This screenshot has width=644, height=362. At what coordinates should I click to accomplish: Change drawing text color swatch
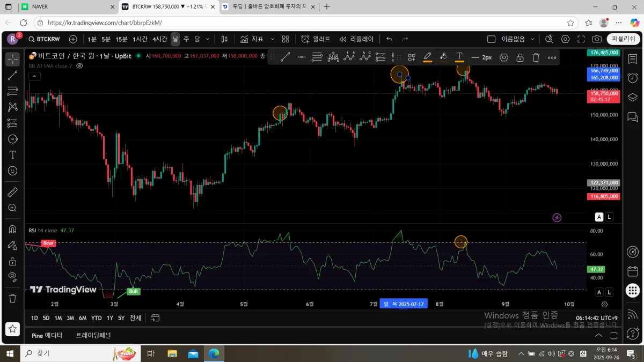(459, 57)
